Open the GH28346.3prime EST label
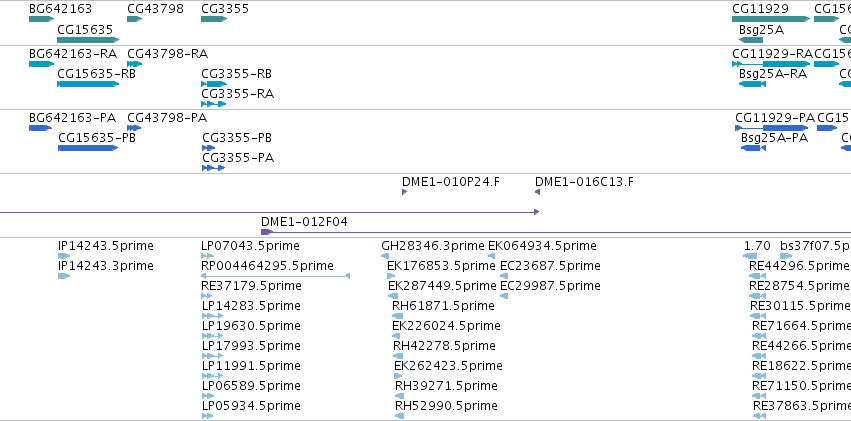The height and width of the screenshot is (421, 851). tap(433, 246)
